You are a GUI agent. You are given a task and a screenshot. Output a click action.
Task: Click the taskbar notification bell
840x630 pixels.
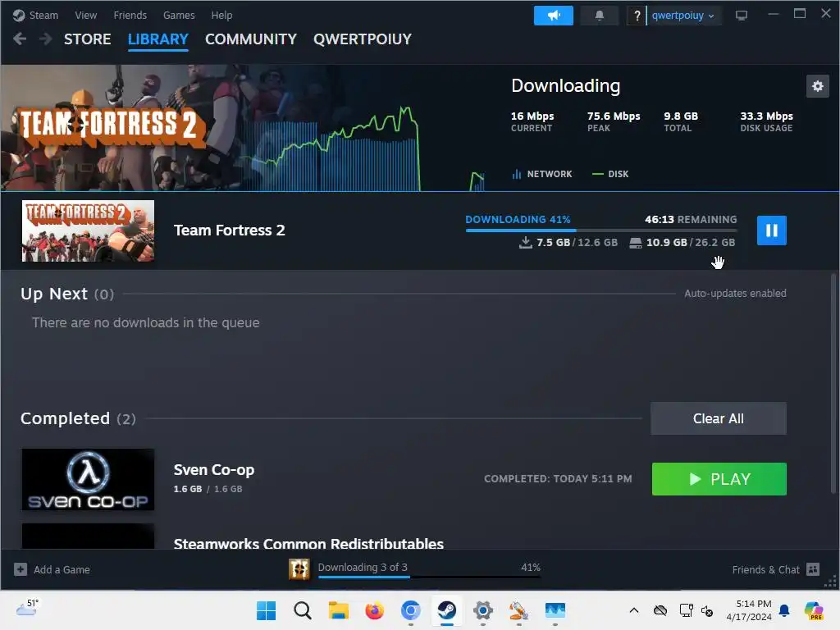click(x=784, y=610)
